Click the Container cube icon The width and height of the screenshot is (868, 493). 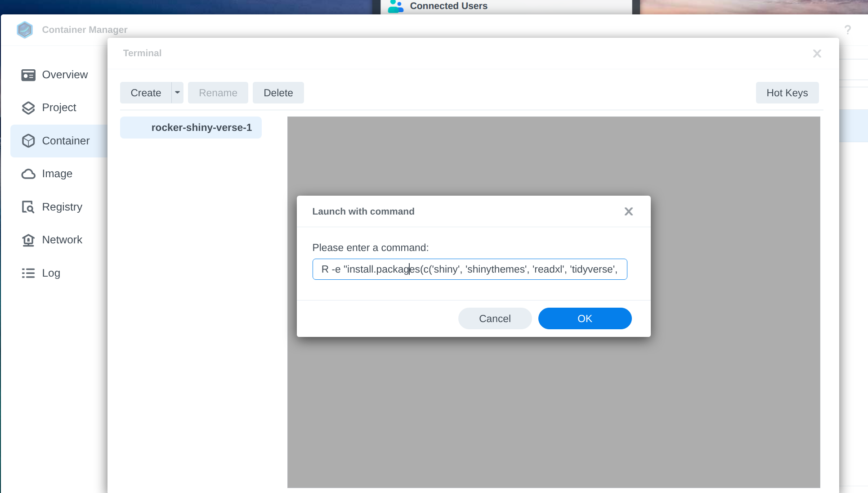click(x=28, y=141)
